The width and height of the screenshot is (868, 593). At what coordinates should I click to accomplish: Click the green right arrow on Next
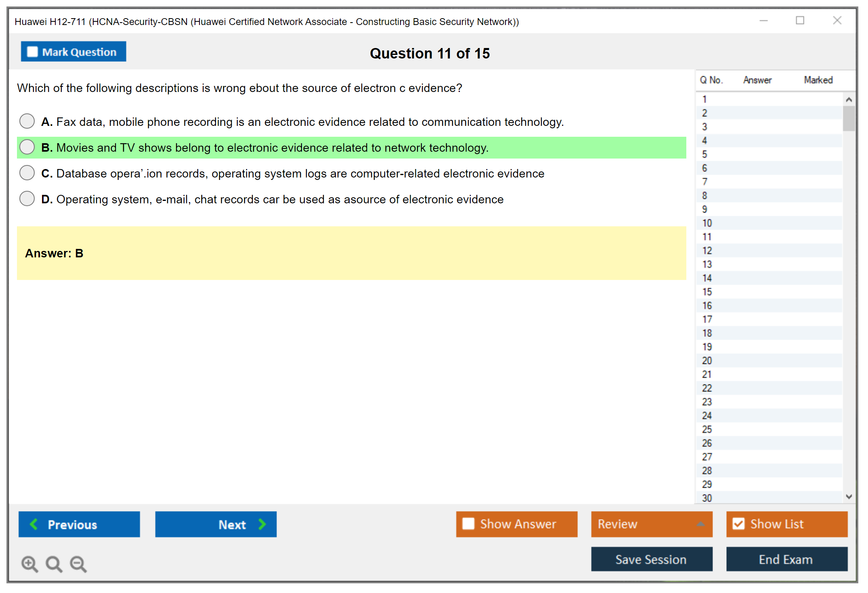pos(262,524)
